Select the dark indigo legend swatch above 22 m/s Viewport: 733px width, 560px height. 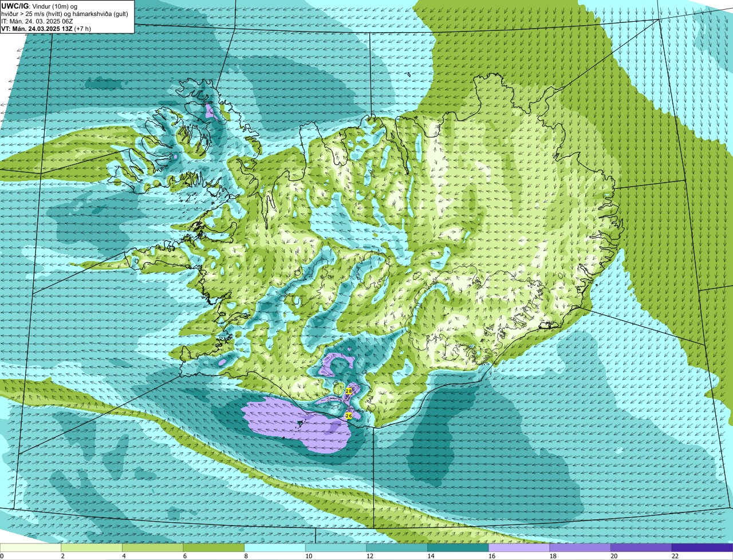(702, 547)
